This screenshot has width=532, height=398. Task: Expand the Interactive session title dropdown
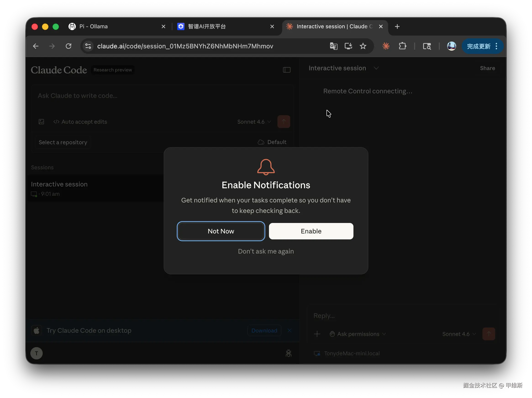[x=376, y=68]
